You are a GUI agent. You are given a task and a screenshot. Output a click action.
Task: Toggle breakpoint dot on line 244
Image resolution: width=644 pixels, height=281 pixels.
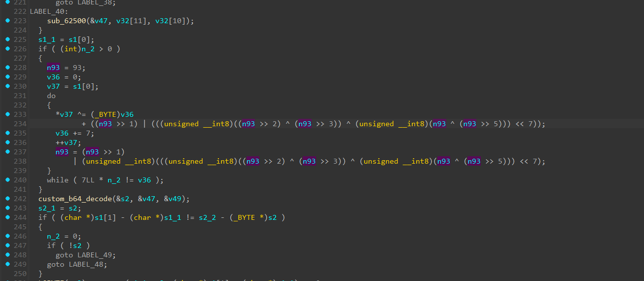point(7,217)
